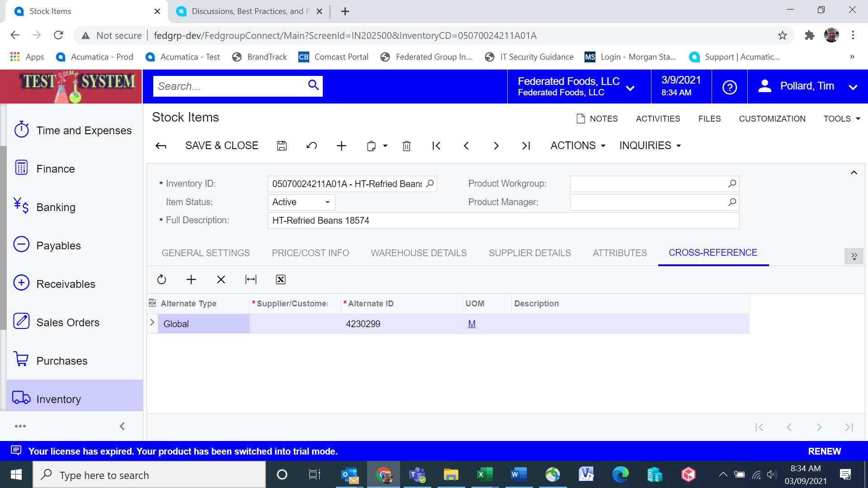The image size is (868, 488).
Task: Click the SAVE & CLOSE button
Action: (222, 145)
